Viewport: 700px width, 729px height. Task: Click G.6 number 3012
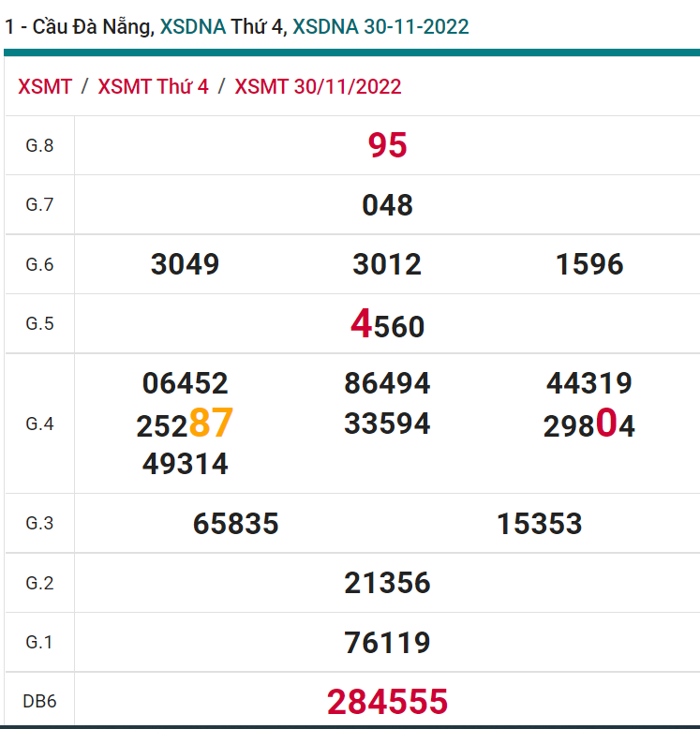[387, 264]
